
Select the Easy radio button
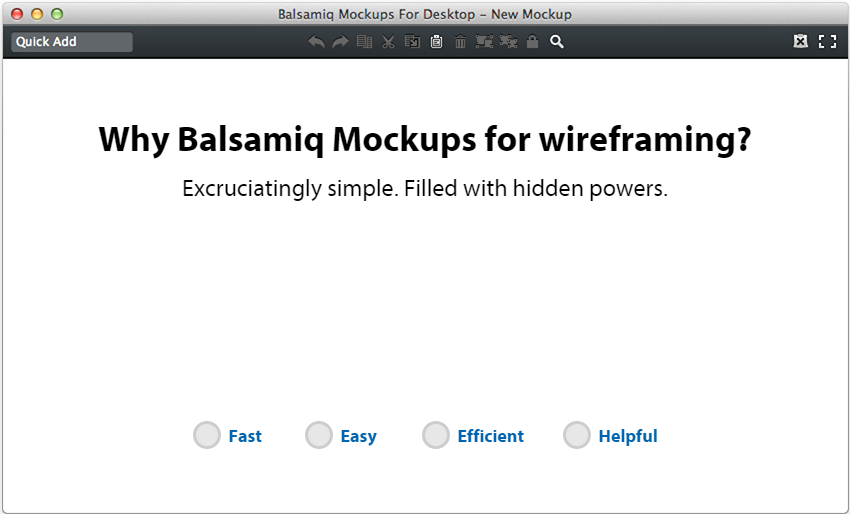pos(319,435)
